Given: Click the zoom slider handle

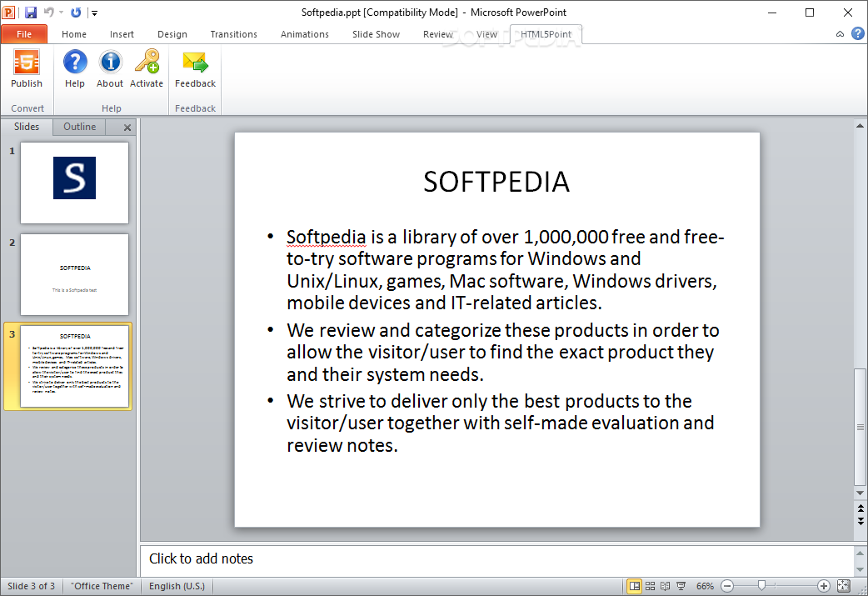Looking at the screenshot, I should 761,585.
